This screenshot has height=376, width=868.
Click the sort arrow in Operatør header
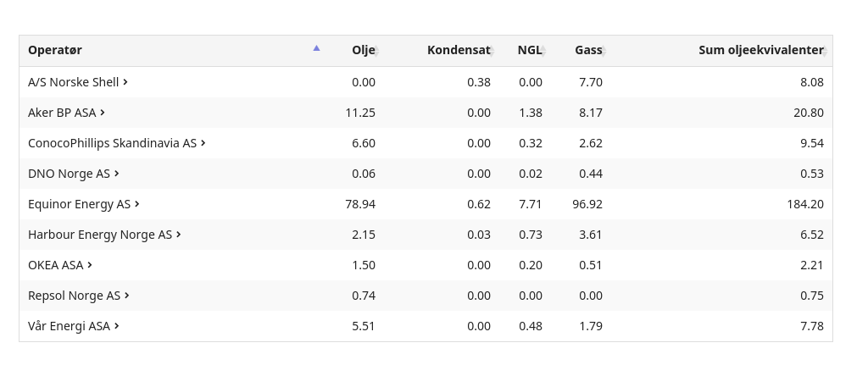[316, 48]
